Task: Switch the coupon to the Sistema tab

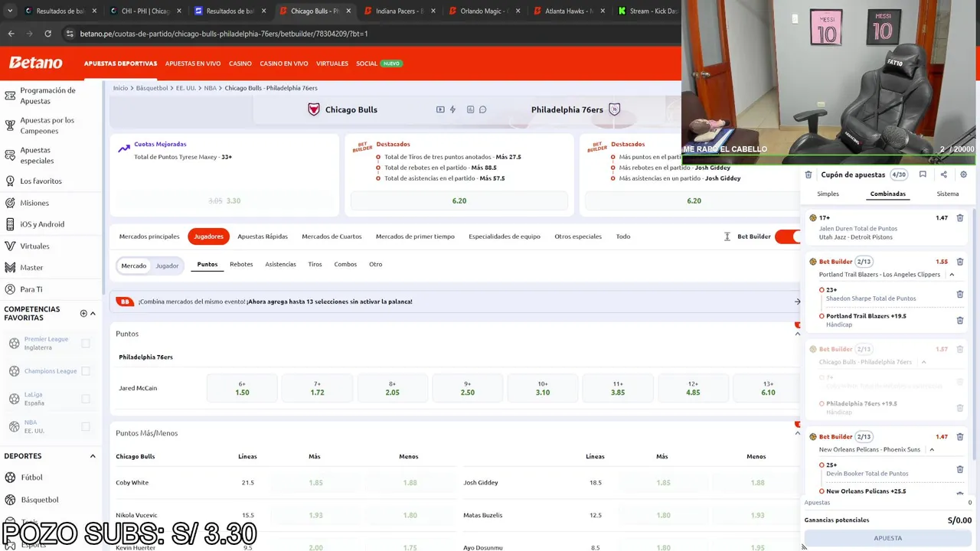Action: pyautogui.click(x=948, y=194)
